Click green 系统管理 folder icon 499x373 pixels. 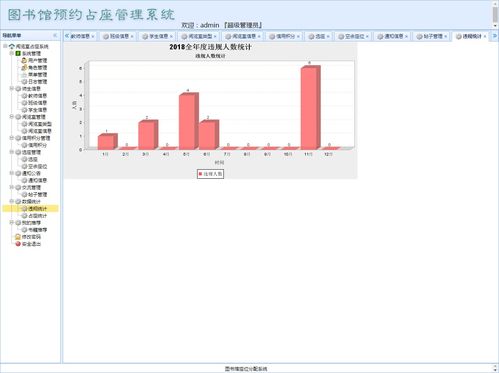click(x=18, y=53)
